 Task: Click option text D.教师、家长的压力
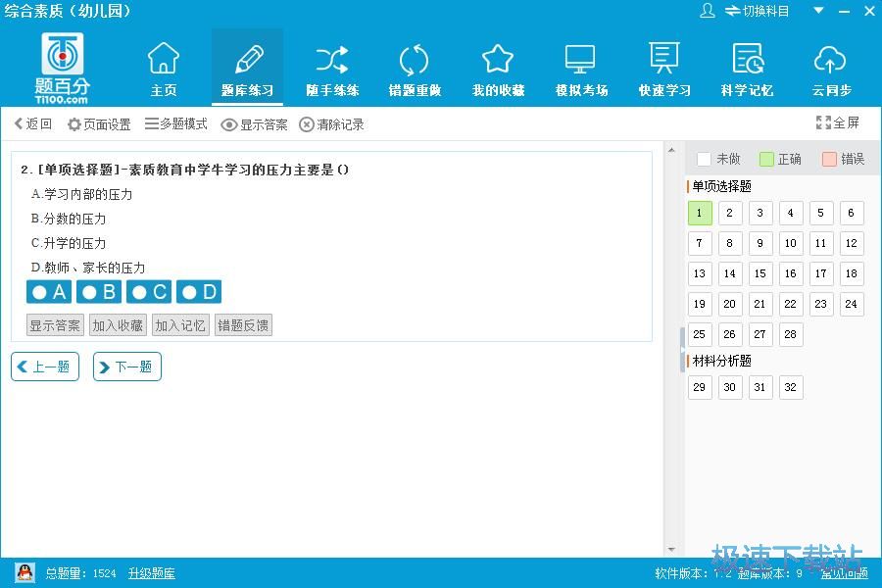tap(88, 268)
